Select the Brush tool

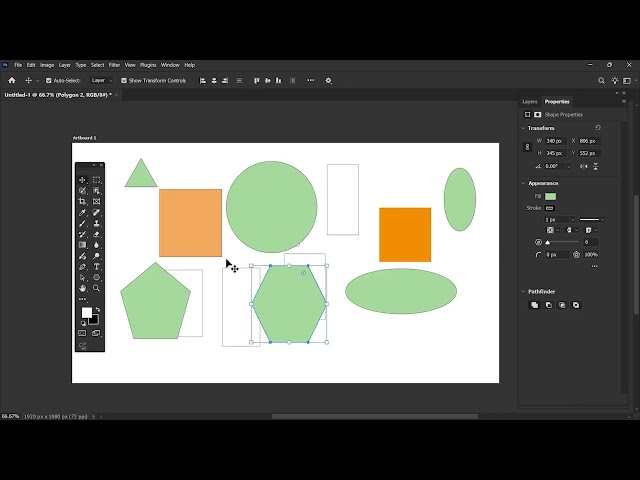(x=82, y=223)
